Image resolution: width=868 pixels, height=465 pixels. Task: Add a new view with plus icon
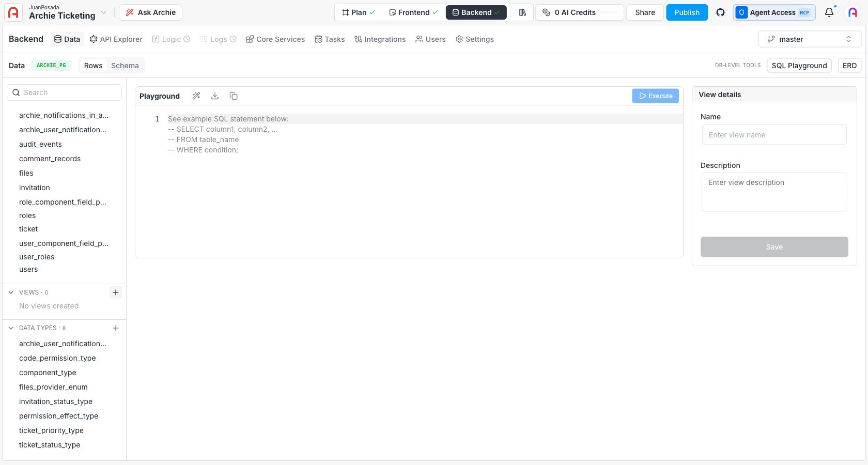click(116, 292)
